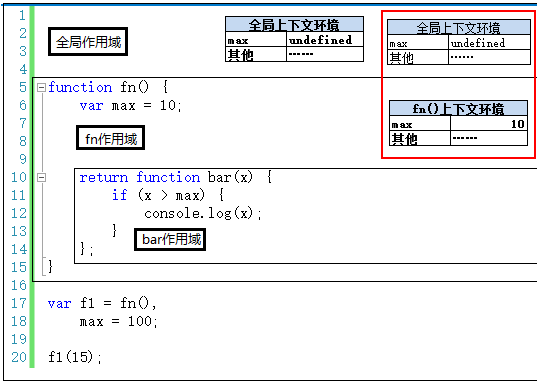
Task: Click the fn作用域 label box
Action: (x=110, y=138)
